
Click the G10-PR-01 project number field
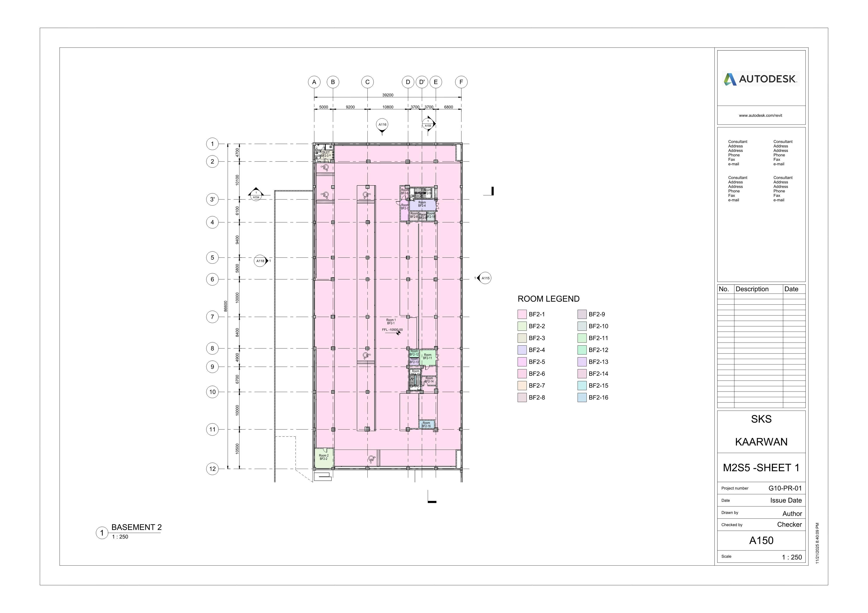[x=785, y=488]
